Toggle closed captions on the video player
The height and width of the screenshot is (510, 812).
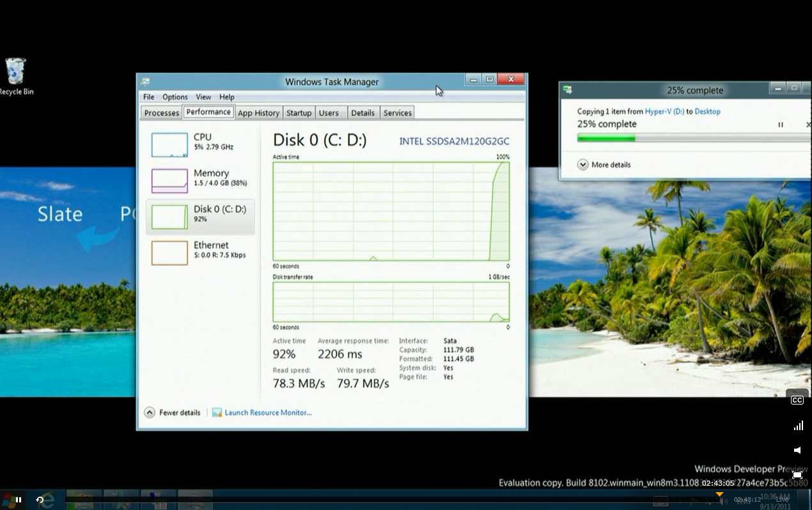click(x=797, y=400)
